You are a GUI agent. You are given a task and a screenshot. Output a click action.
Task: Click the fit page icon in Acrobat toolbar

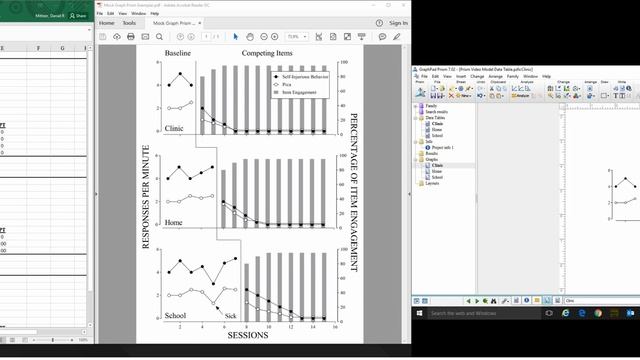[333, 37]
